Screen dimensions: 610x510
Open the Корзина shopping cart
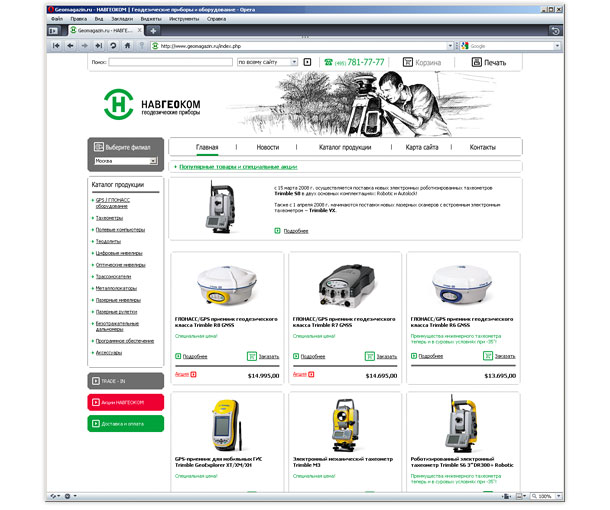tap(422, 62)
